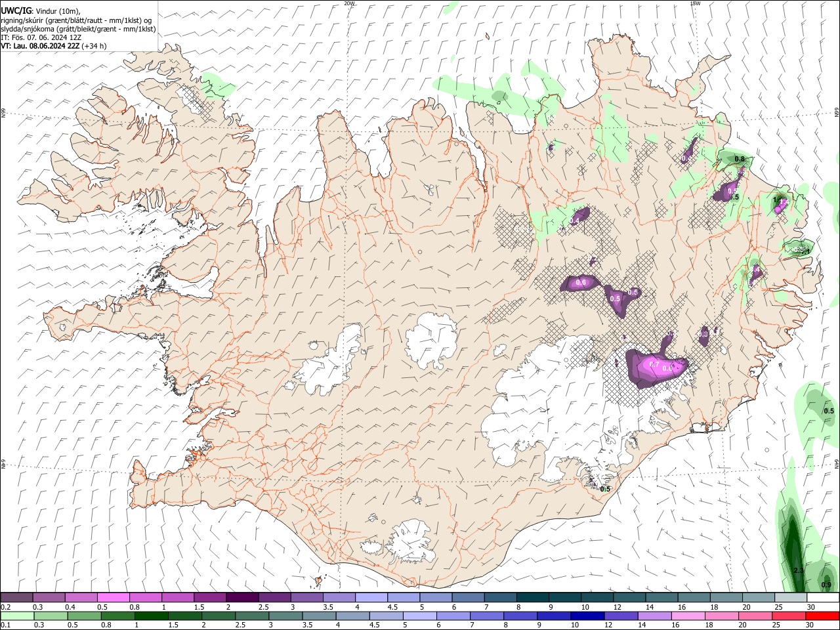Pick the pale grey 25 swatch in the upper snow legend
The width and height of the screenshot is (840, 630).
pos(790,597)
